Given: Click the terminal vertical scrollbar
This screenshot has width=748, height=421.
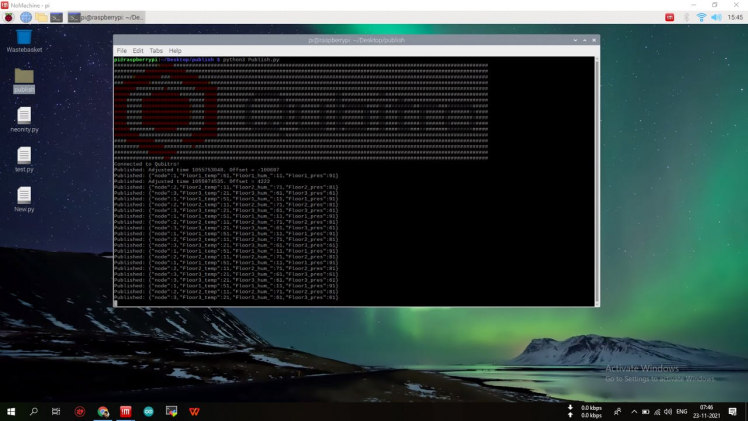Looking at the screenshot, I should 597,181.
